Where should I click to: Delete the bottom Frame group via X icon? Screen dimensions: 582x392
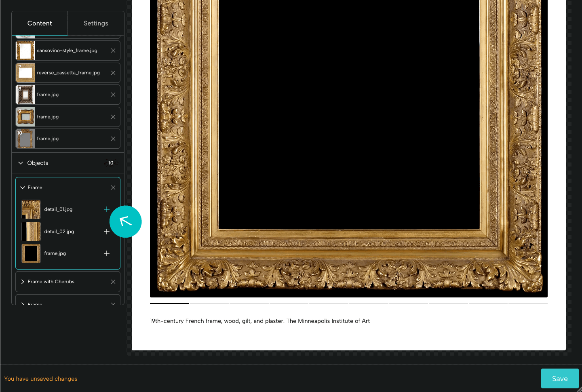pos(113,304)
